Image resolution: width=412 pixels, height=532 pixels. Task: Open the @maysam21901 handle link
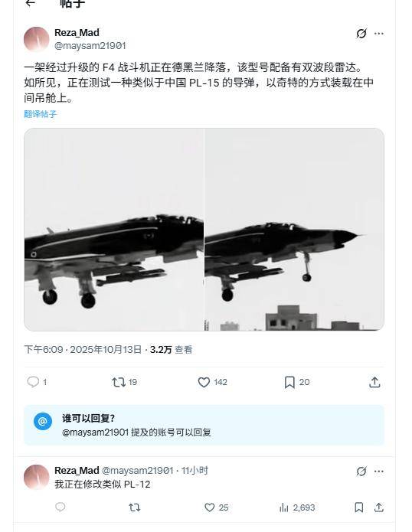click(90, 45)
